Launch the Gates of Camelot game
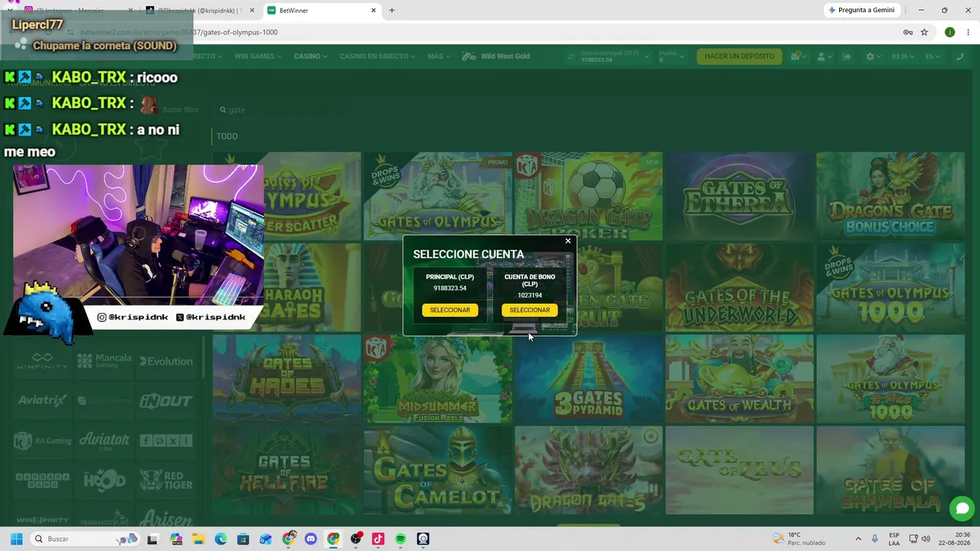This screenshot has height=551, width=980. click(x=437, y=471)
